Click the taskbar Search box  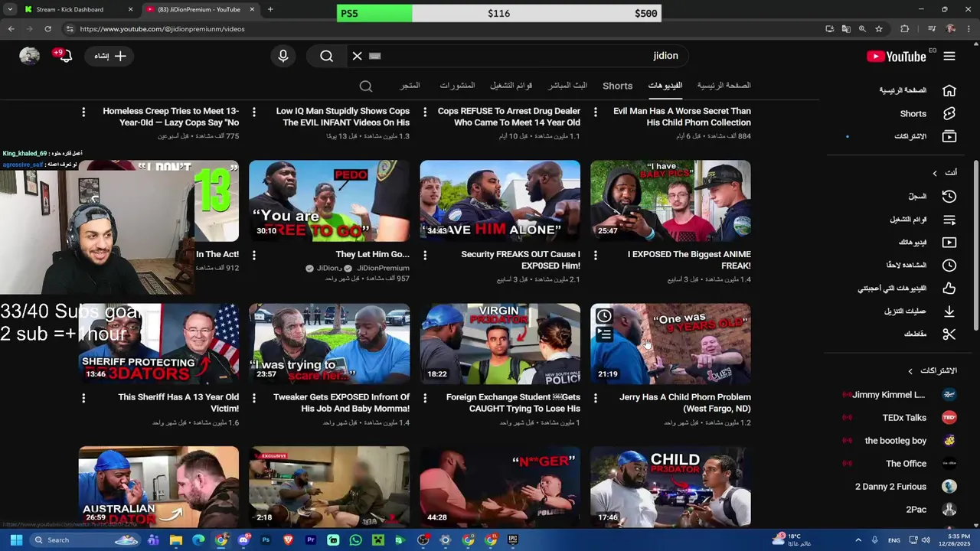87,540
